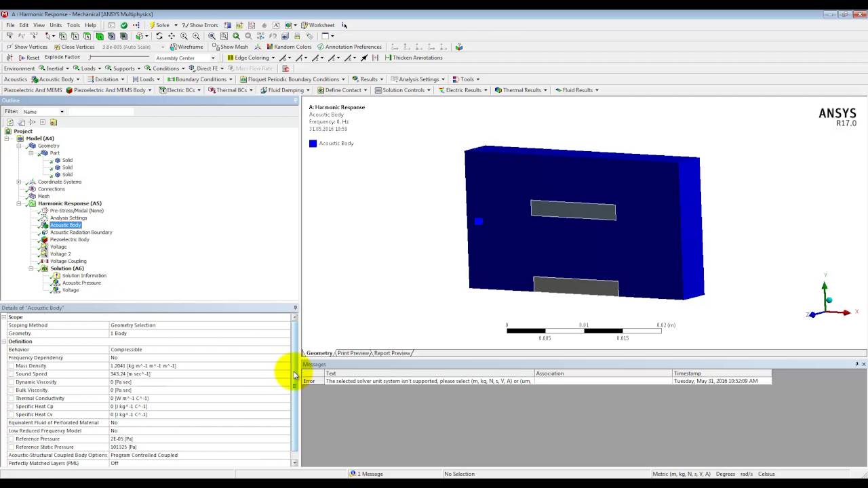Open the Edge Coloring dropdown

(x=251, y=58)
